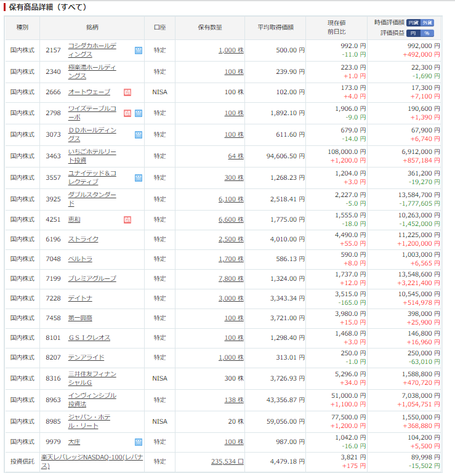Click the 64 株 quantity link
This screenshot has width=455, height=476.
236,156
